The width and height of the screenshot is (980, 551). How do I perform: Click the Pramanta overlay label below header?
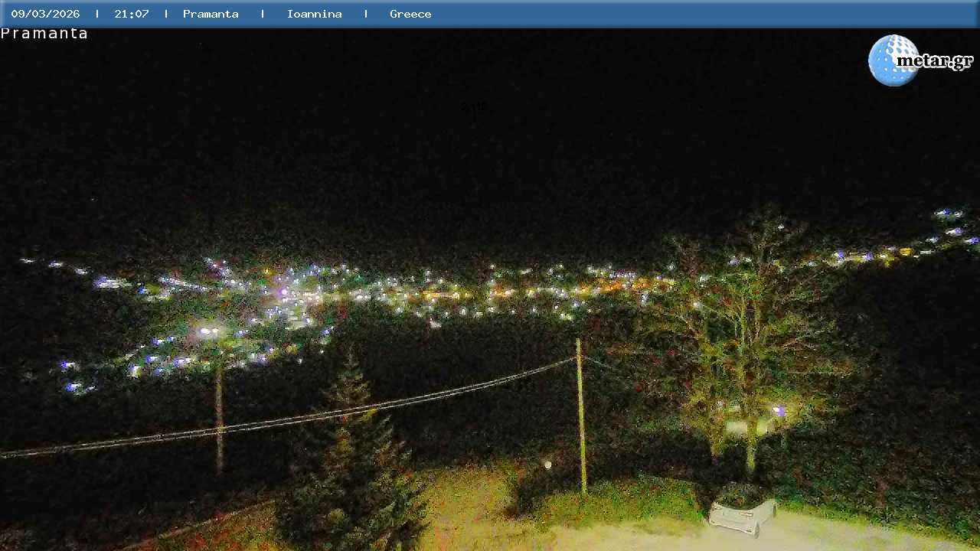[44, 34]
